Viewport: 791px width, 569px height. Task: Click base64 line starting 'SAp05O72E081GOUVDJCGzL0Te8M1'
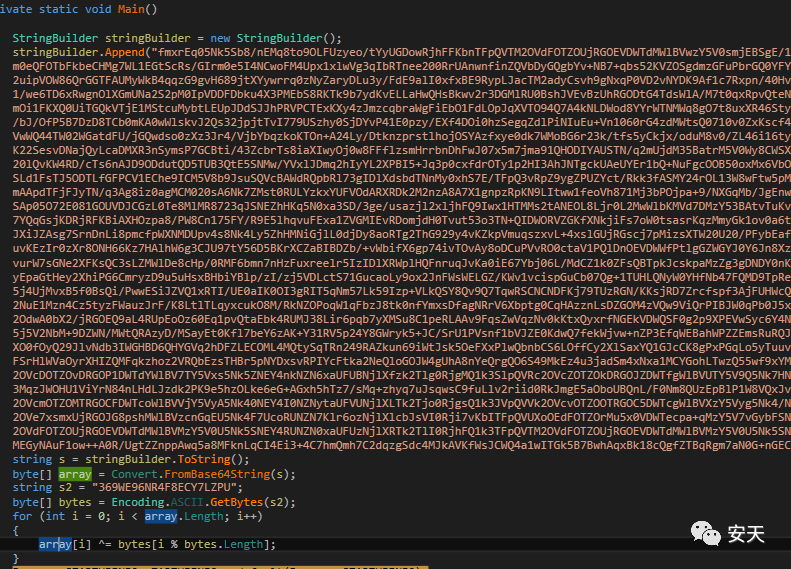click(402, 206)
